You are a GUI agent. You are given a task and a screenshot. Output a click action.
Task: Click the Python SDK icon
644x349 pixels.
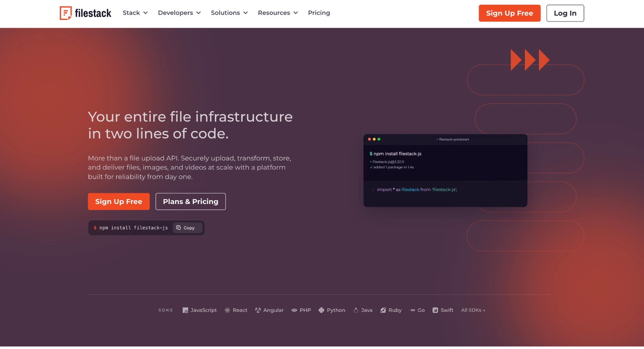(x=321, y=310)
